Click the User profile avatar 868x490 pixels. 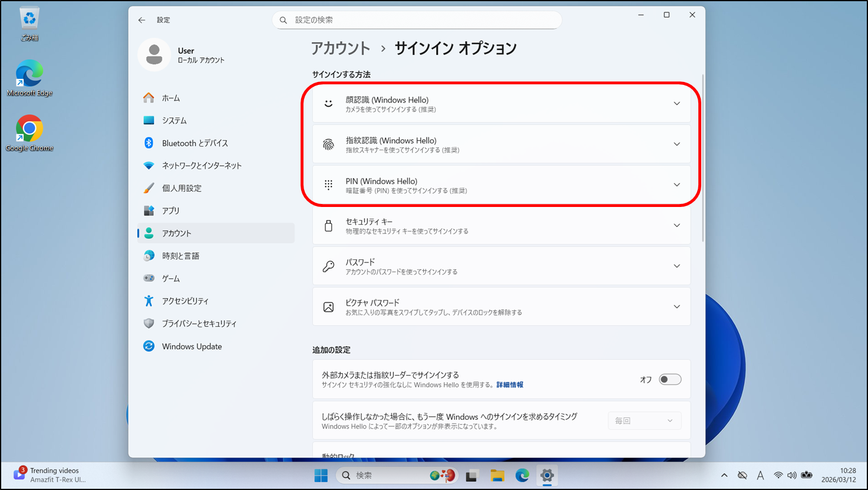tap(154, 55)
